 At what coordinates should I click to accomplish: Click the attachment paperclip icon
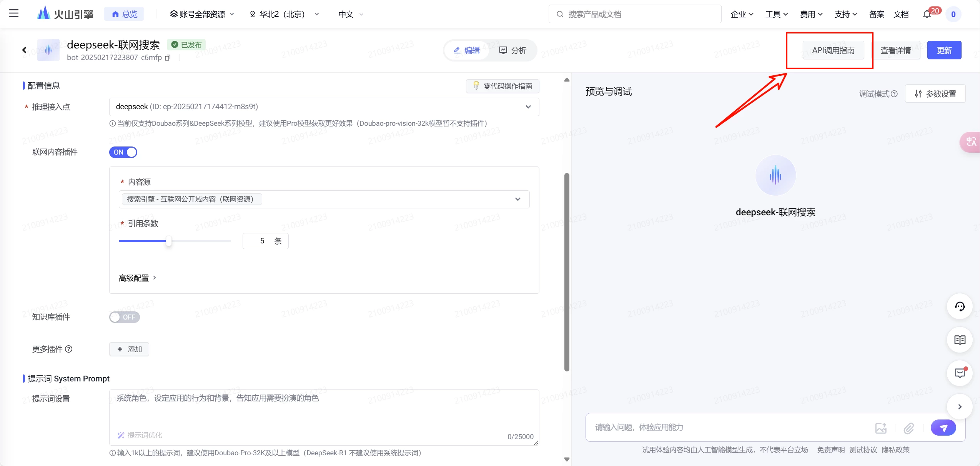(909, 428)
